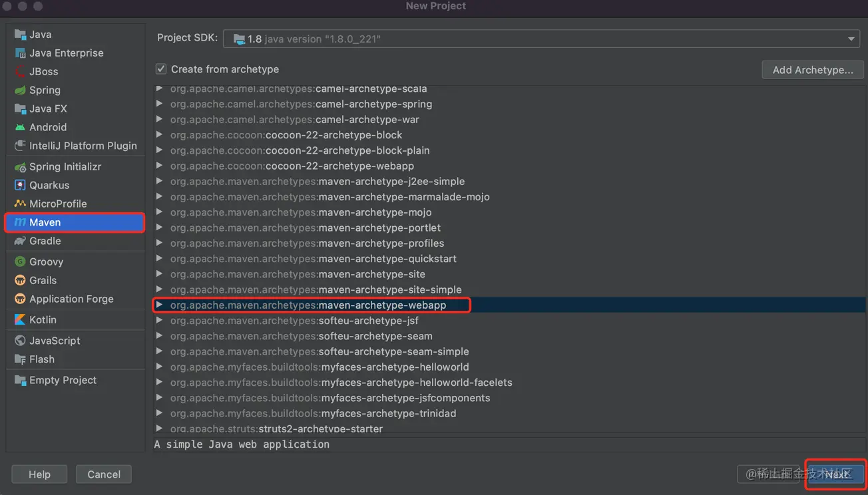Viewport: 868px width, 495px height.
Task: Select cocoon-22-archetype-webapp row
Action: [x=510, y=166]
